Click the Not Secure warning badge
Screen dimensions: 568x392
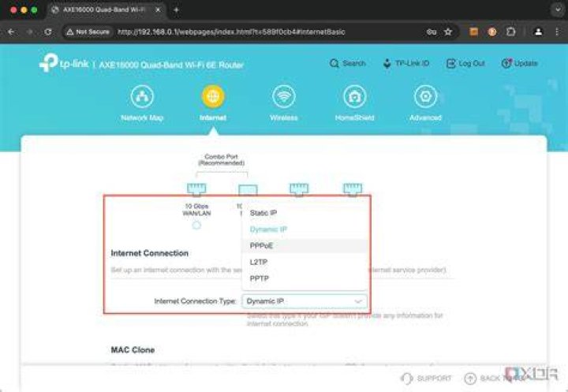[x=88, y=32]
